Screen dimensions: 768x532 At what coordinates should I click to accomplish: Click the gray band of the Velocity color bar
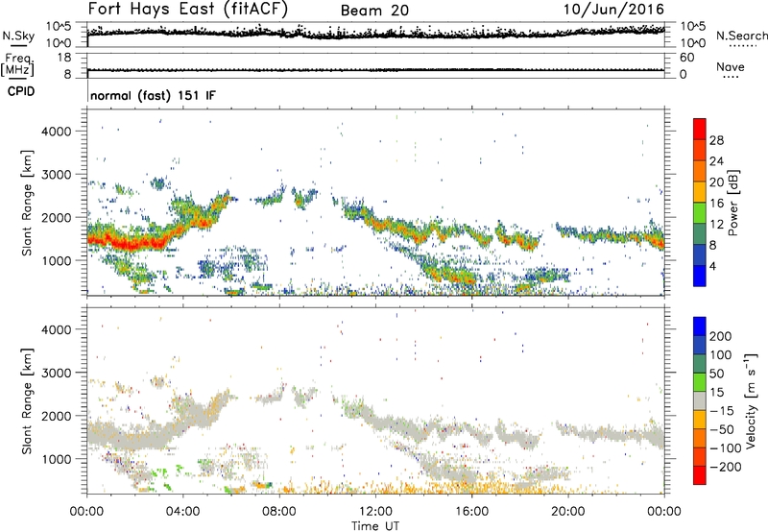(700, 400)
